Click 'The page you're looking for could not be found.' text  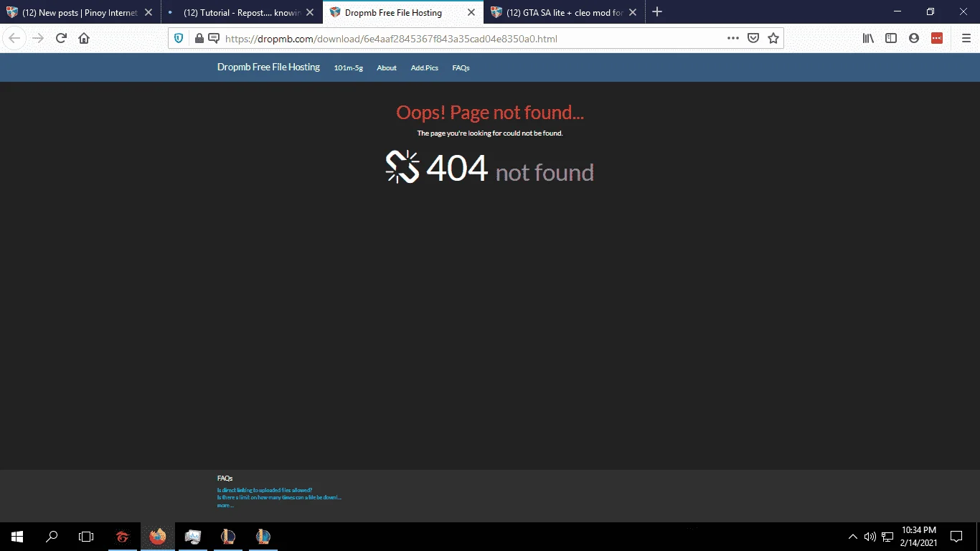click(490, 133)
